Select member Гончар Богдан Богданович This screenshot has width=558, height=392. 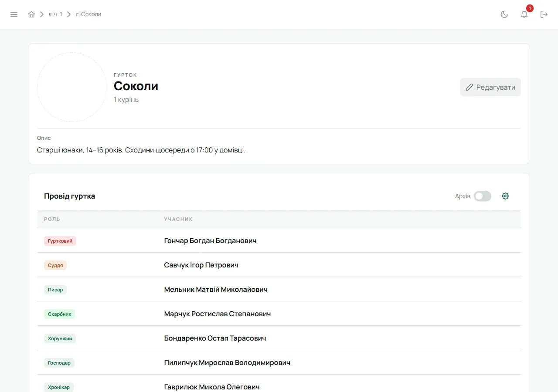[210, 240]
